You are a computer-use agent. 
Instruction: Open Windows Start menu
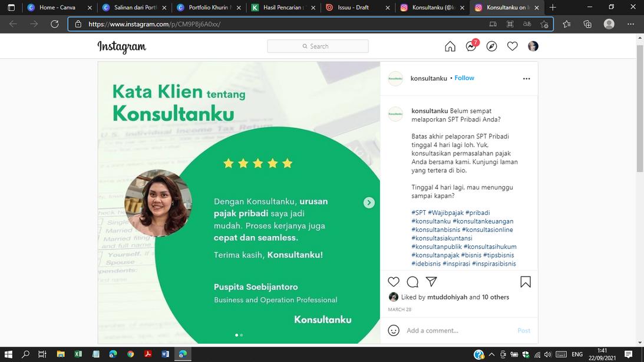[x=8, y=354]
